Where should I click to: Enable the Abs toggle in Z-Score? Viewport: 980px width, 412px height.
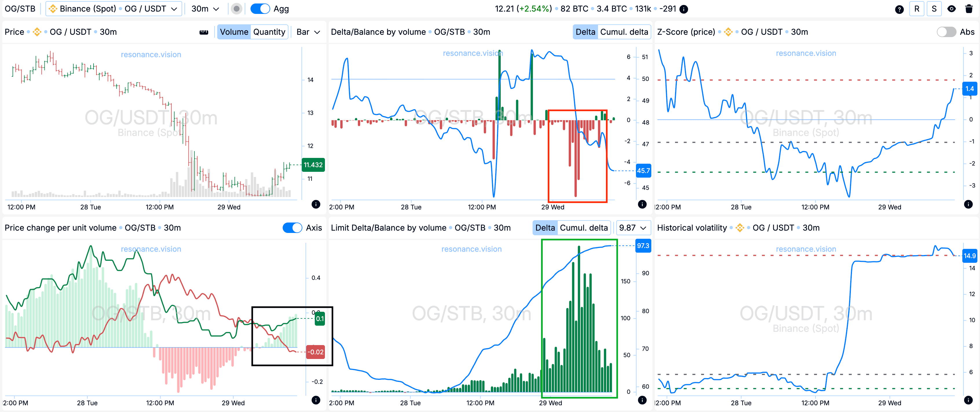tap(946, 32)
